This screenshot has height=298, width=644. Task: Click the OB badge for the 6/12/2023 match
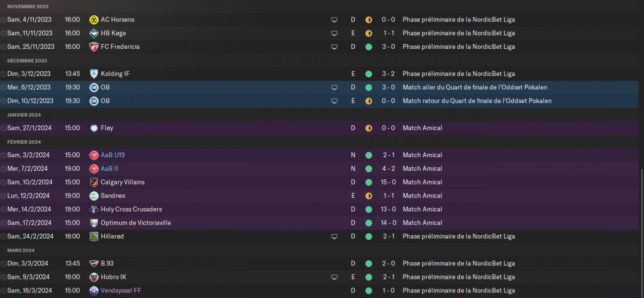(x=94, y=87)
